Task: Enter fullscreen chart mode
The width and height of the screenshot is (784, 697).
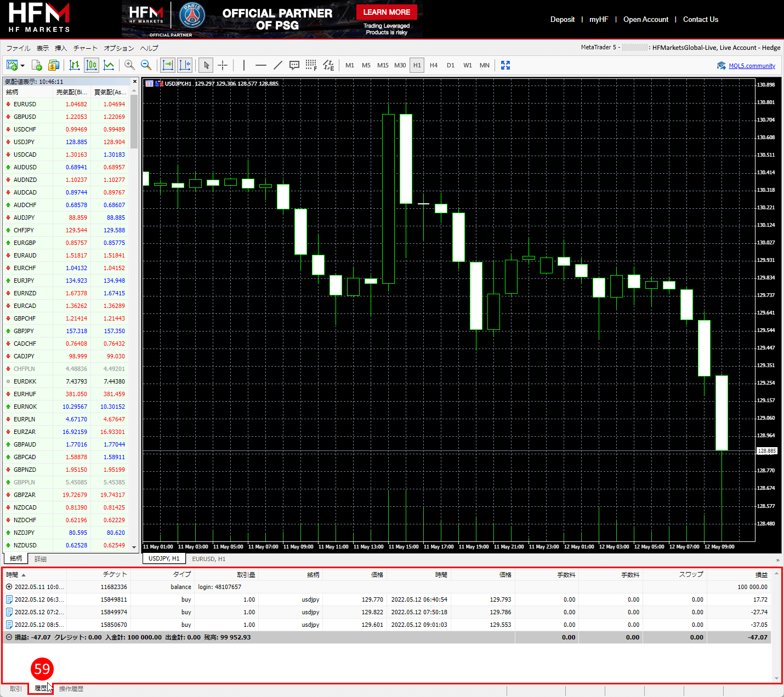Action: 505,65
